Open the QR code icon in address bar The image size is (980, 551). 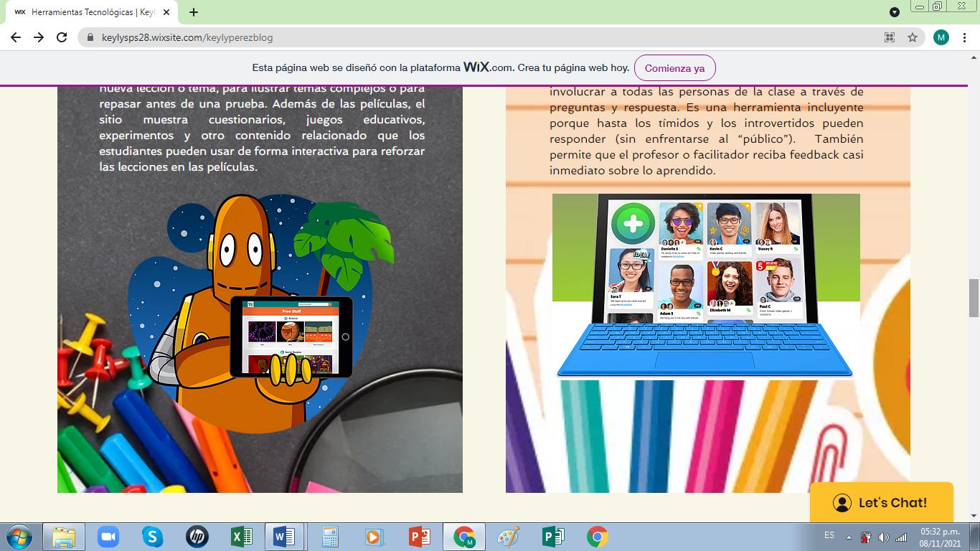tap(890, 37)
